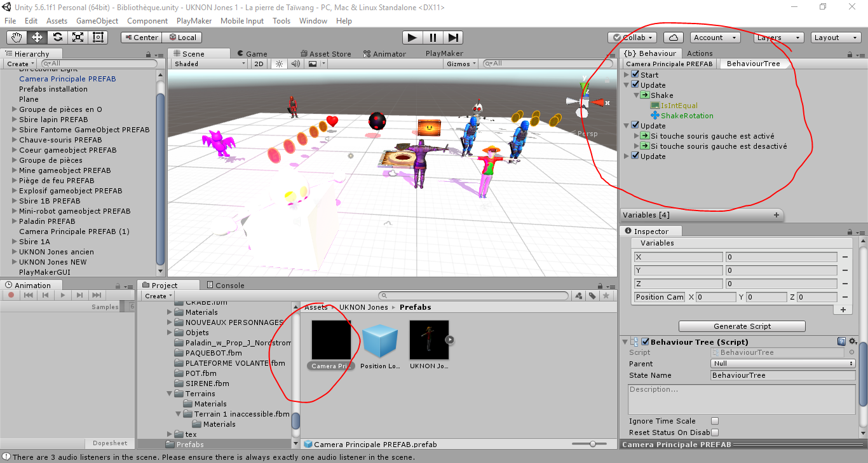This screenshot has width=868, height=463.
Task: Open the PlayMaker menu in menu bar
Action: 194,21
